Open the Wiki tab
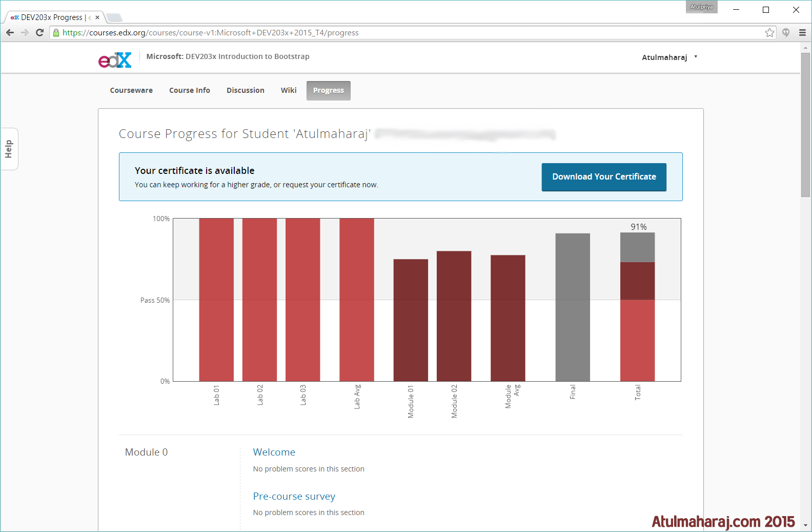The image size is (812, 532). tap(289, 90)
